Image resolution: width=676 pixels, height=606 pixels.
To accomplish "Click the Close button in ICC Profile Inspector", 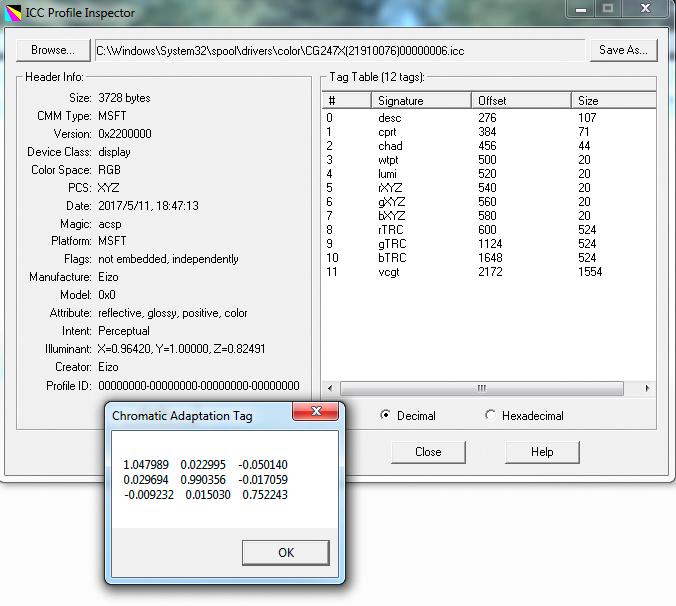I will point(428,452).
